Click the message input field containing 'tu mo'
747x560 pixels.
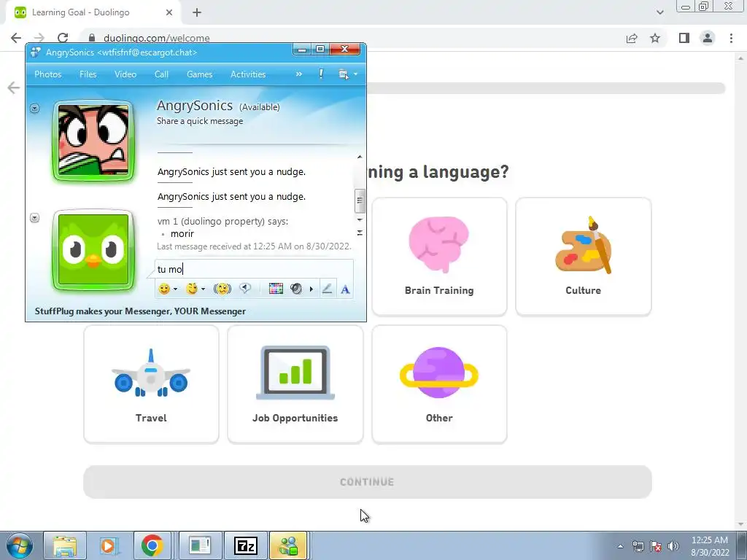[x=254, y=269]
